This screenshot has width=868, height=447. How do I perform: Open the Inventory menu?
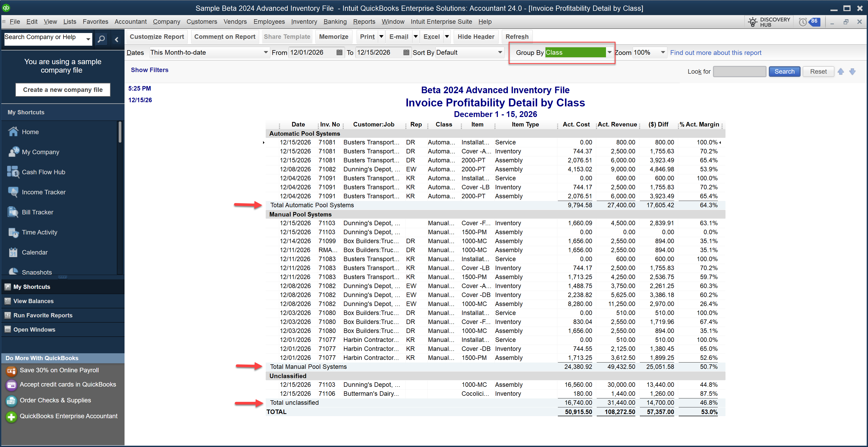[x=304, y=22]
